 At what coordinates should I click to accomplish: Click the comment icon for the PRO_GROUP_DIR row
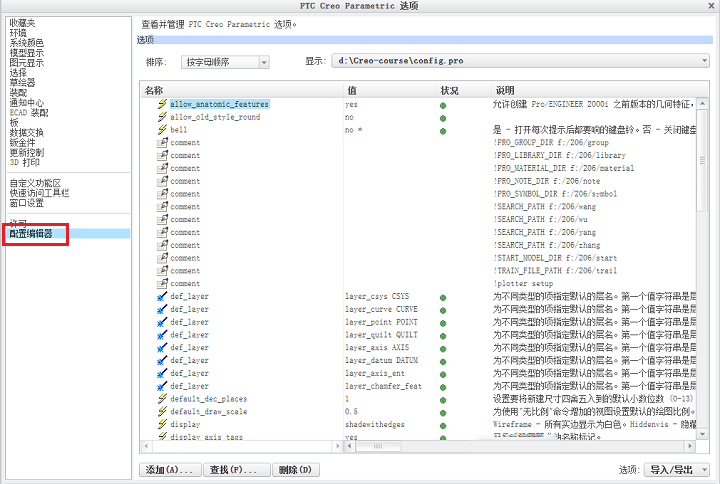pyautogui.click(x=162, y=142)
